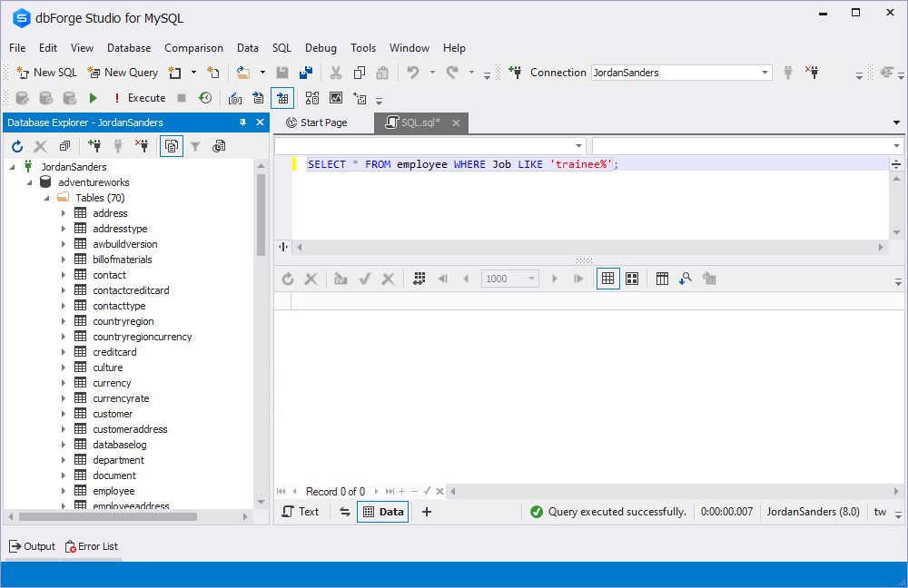Viewport: 908px width, 588px height.
Task: Open the Connection JordanSanders dropdown
Action: [765, 73]
